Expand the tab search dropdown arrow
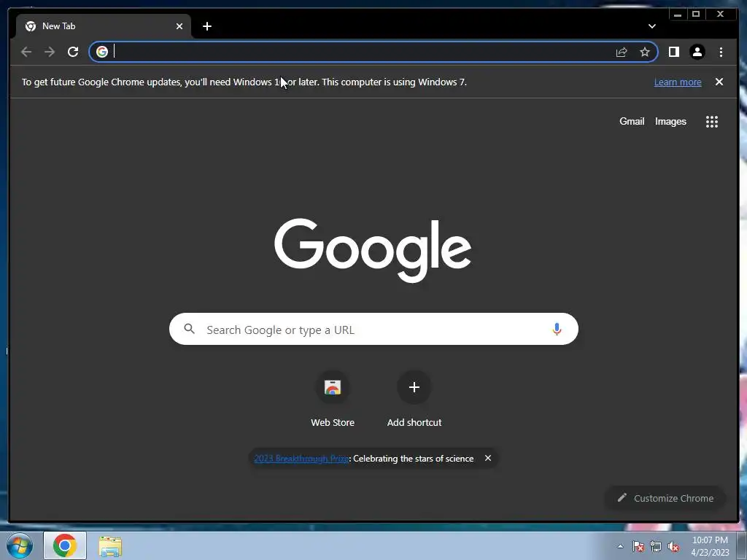Viewport: 747px width, 560px height. [x=652, y=26]
